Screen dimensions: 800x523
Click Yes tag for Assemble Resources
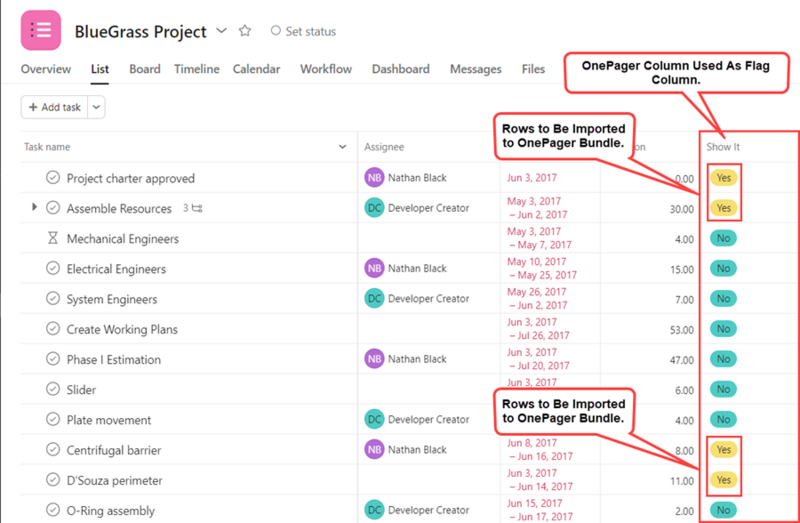tap(723, 208)
